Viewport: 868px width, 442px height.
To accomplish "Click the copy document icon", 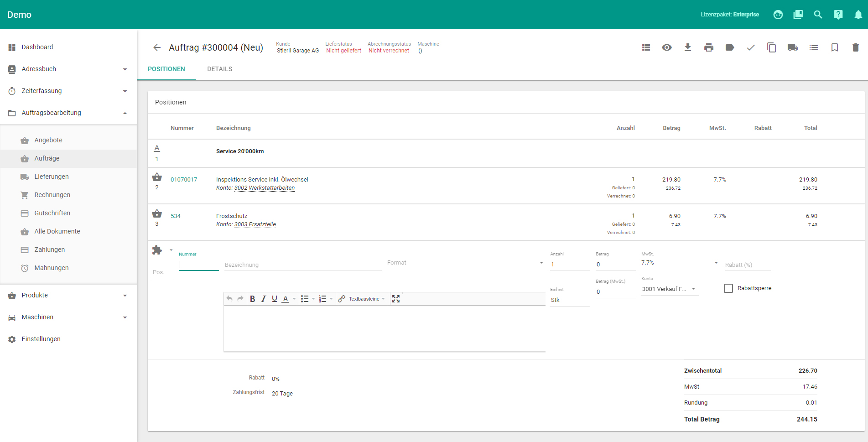I will [771, 47].
